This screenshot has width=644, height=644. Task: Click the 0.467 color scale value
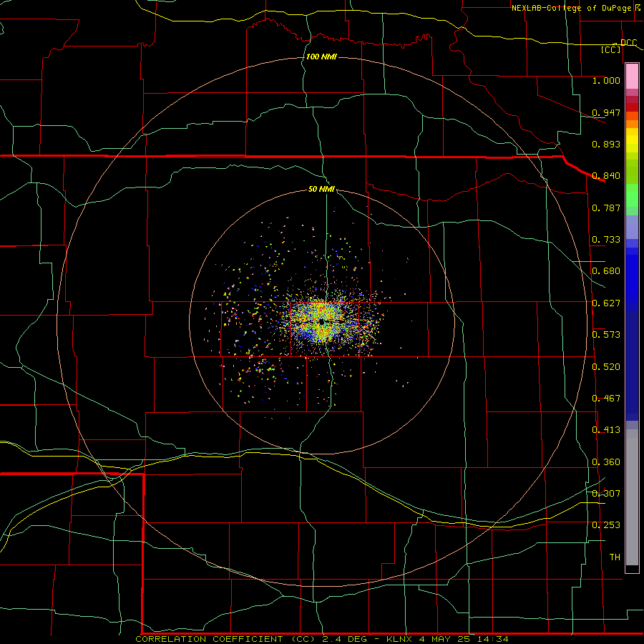(x=606, y=399)
